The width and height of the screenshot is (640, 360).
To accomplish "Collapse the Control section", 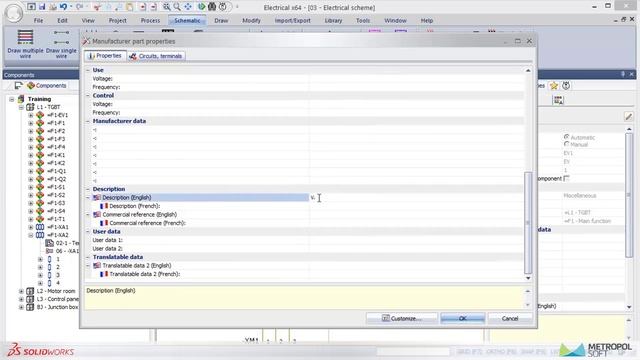I will click(88, 96).
